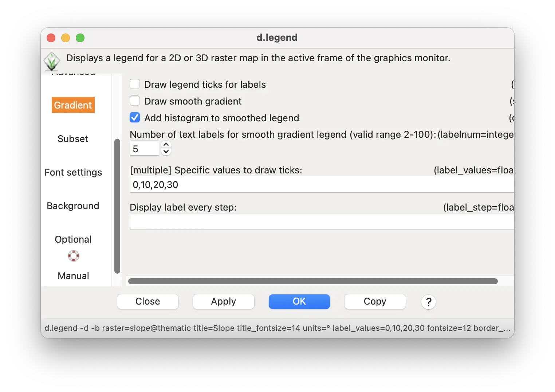Viewport: 555px width, 392px height.
Task: Select the Background tab
Action: (73, 206)
